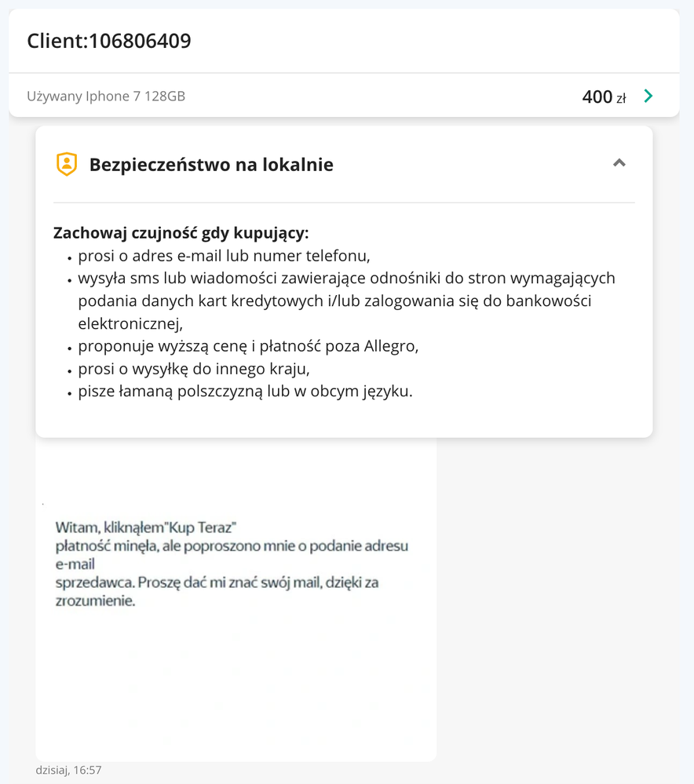Image resolution: width=694 pixels, height=784 pixels.
Task: Click the "dzisiaj, 16:57" message timestamp
Action: click(x=68, y=770)
